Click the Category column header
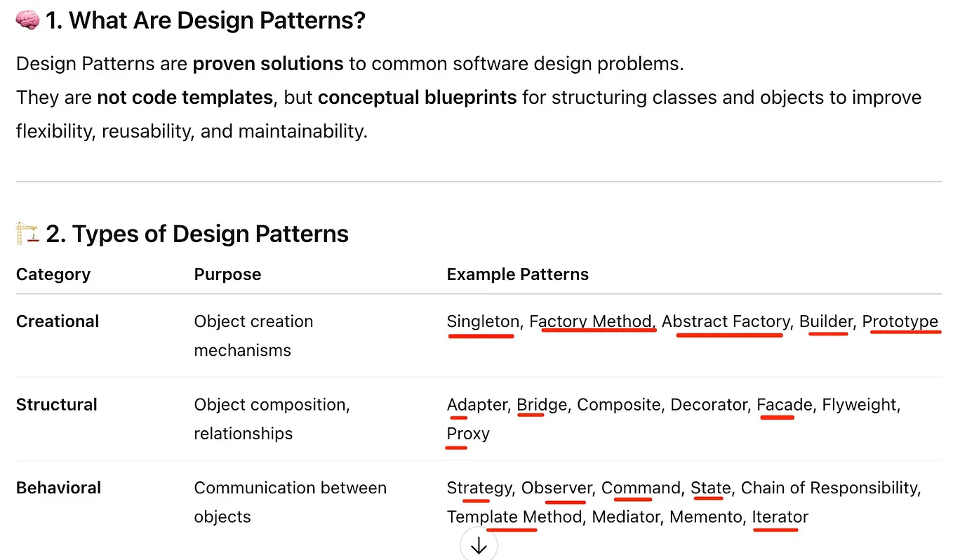The image size is (953, 560). [53, 274]
